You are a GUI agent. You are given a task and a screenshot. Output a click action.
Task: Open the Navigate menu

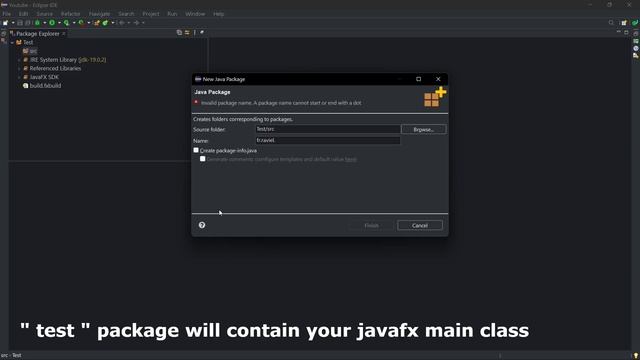[99, 13]
